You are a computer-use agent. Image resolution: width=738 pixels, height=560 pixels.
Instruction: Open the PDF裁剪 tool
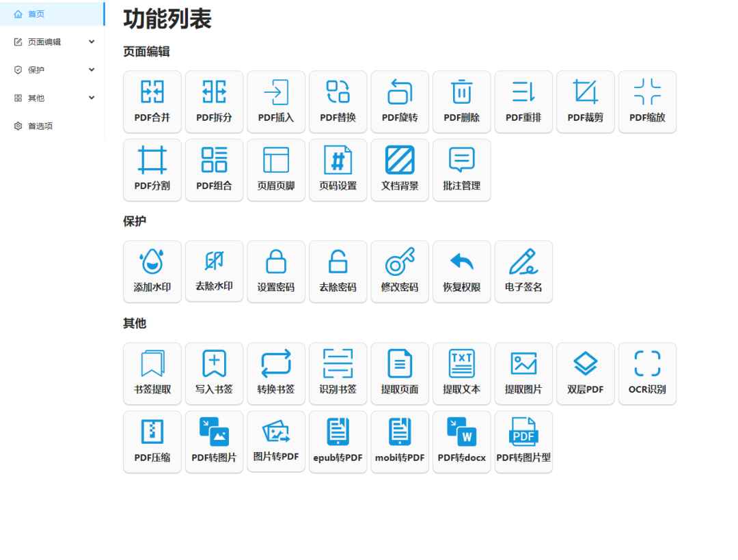click(x=586, y=102)
